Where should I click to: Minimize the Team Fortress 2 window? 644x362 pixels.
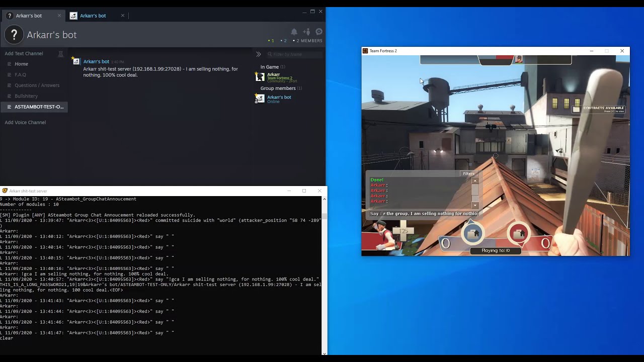[592, 51]
